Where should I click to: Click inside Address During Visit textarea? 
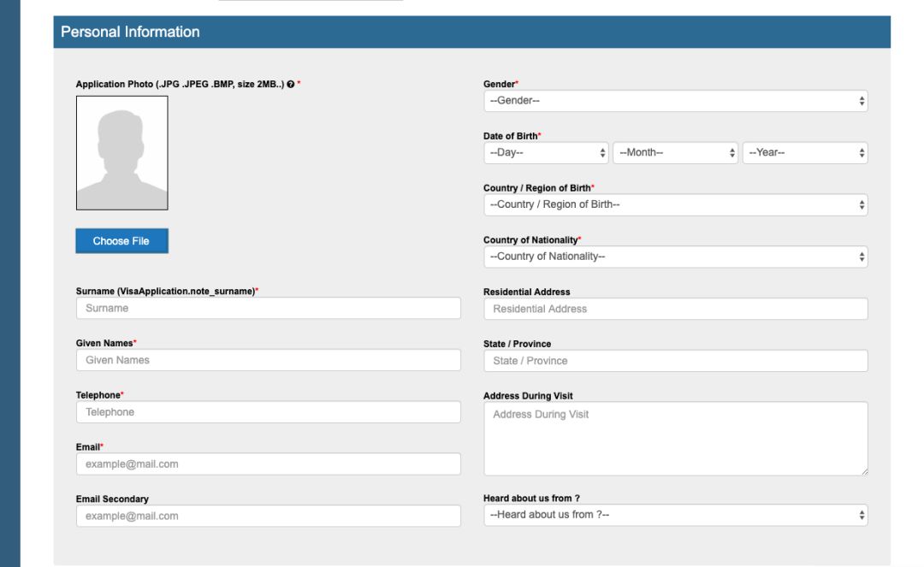pyautogui.click(x=675, y=438)
